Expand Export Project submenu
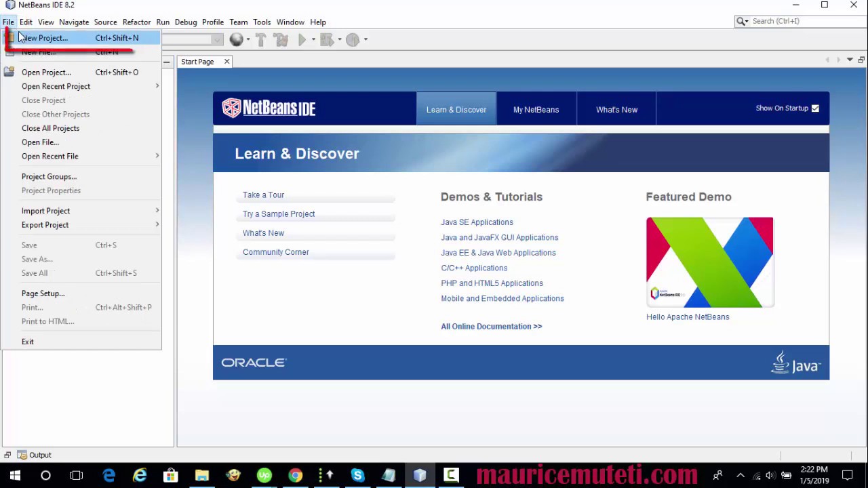This screenshot has height=488, width=868. [x=157, y=225]
